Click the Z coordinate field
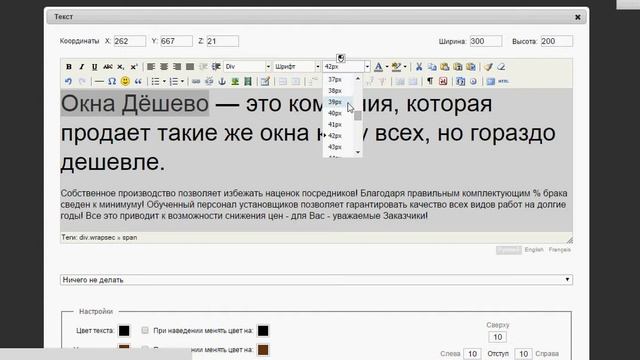640x360 pixels. coord(222,41)
